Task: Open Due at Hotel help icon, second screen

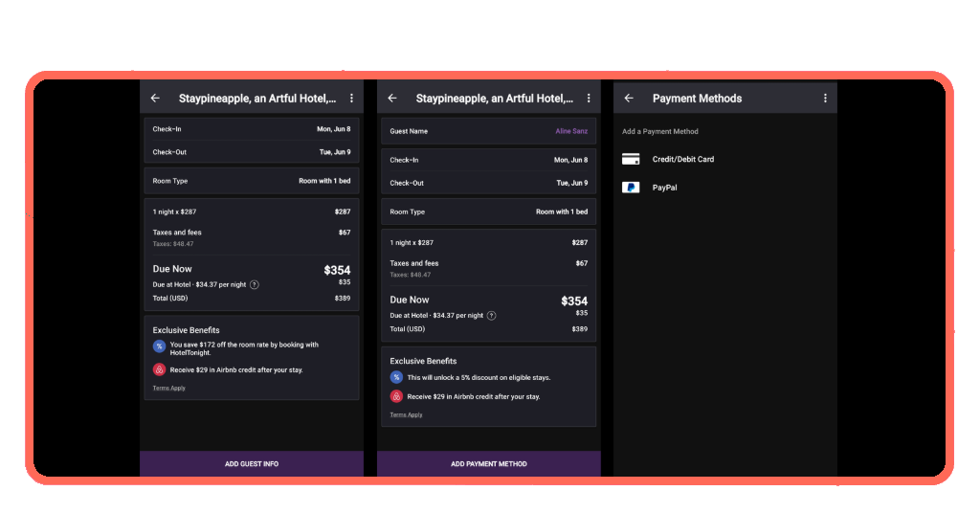Action: point(492,316)
